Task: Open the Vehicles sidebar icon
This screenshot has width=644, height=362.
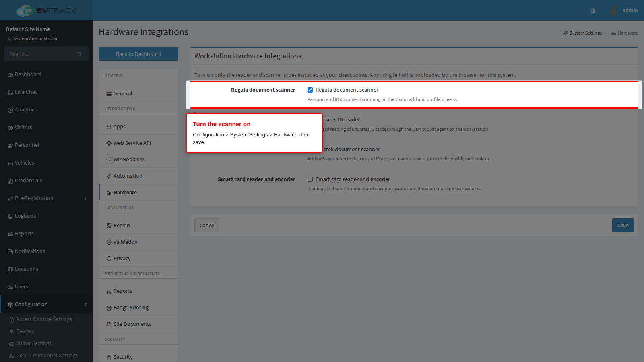Action: (x=10, y=163)
